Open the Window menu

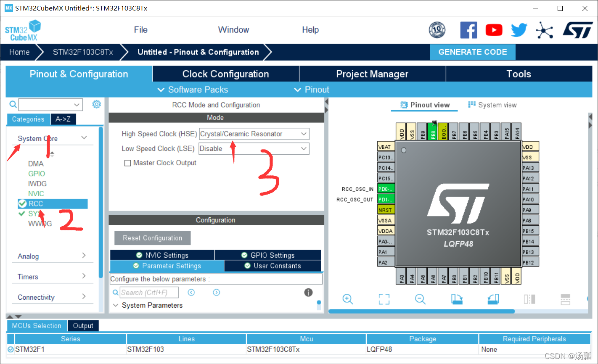click(x=233, y=30)
